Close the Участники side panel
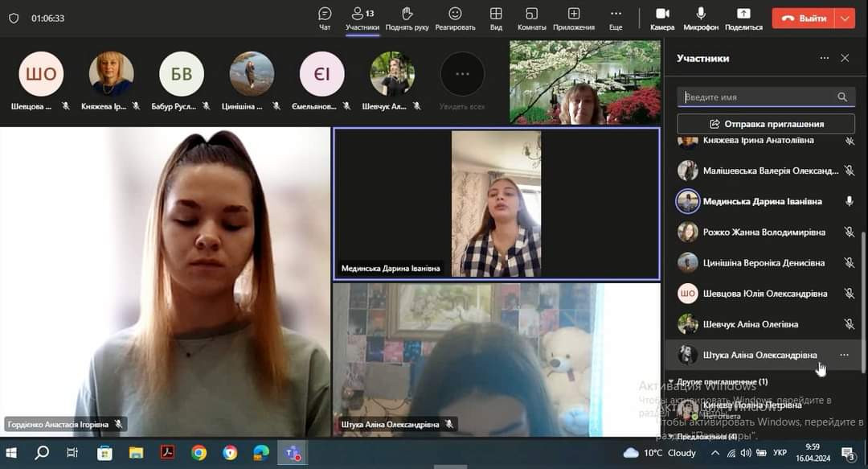Screen dimensions: 868x469 (x=845, y=58)
